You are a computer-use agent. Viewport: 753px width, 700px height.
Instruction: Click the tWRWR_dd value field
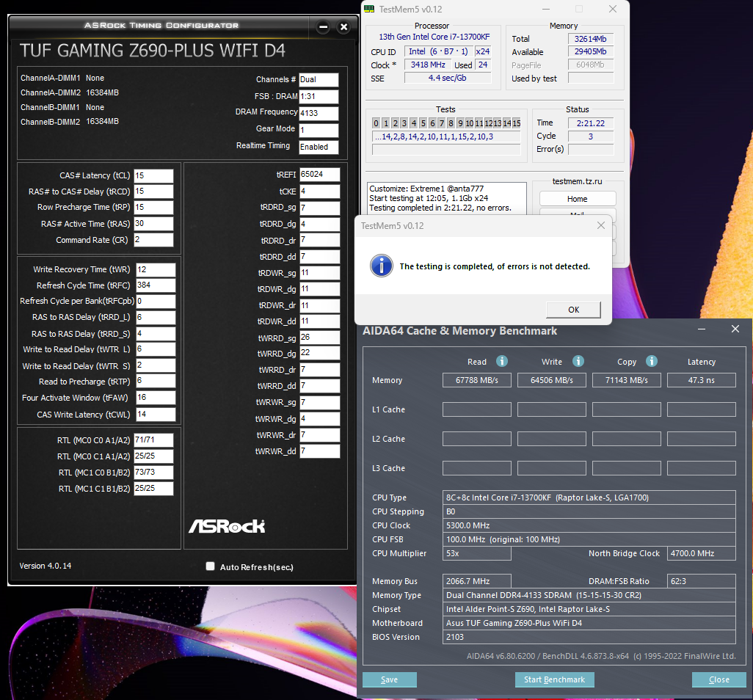tap(319, 451)
